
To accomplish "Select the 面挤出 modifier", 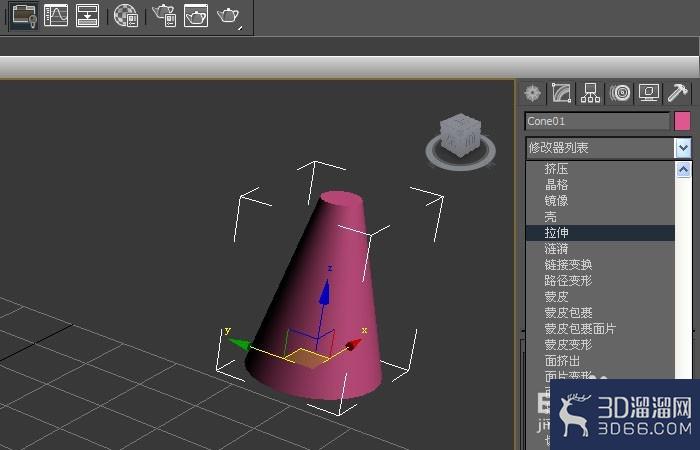I will [x=600, y=361].
